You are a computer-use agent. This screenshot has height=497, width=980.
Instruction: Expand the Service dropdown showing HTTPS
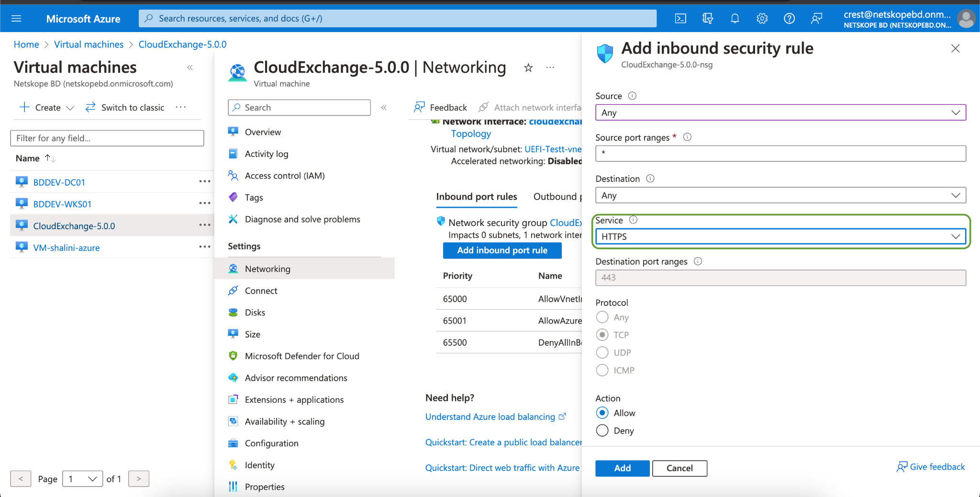[x=780, y=237]
